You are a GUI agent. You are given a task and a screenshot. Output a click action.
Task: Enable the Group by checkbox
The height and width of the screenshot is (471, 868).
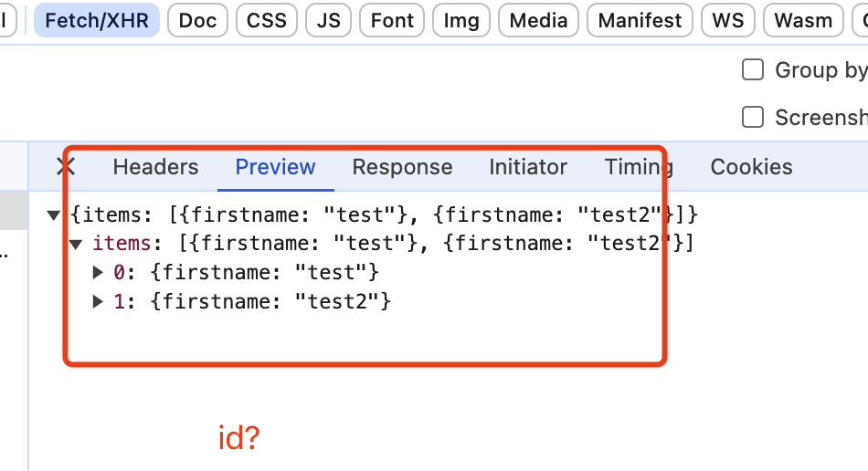coord(753,70)
